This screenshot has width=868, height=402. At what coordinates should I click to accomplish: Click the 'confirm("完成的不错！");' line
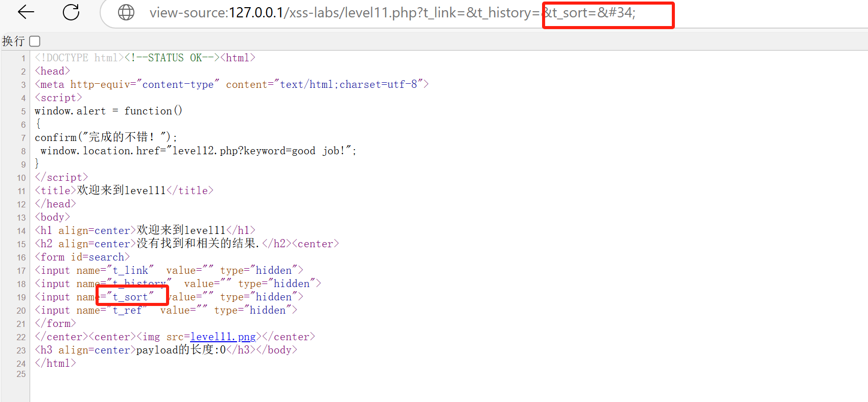coord(106,137)
